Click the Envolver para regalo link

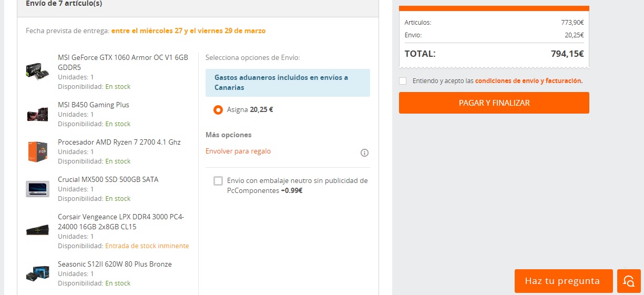point(238,151)
